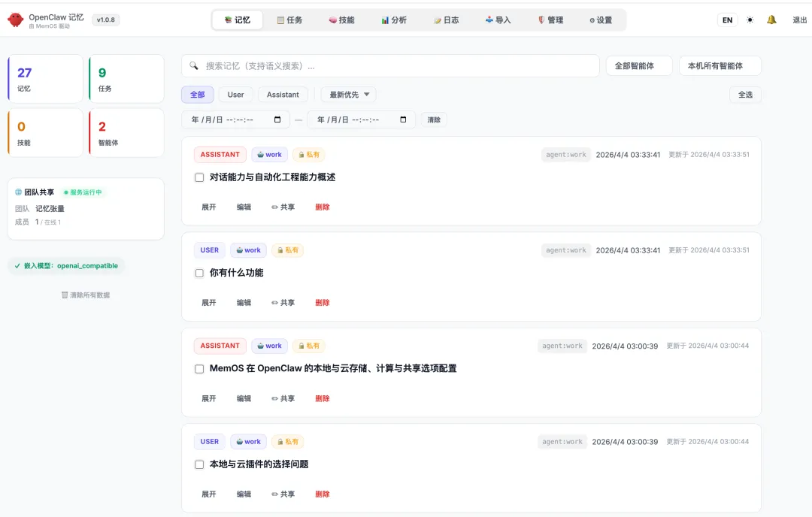
Task: Switch to the 记忆 tab
Action: (x=238, y=20)
